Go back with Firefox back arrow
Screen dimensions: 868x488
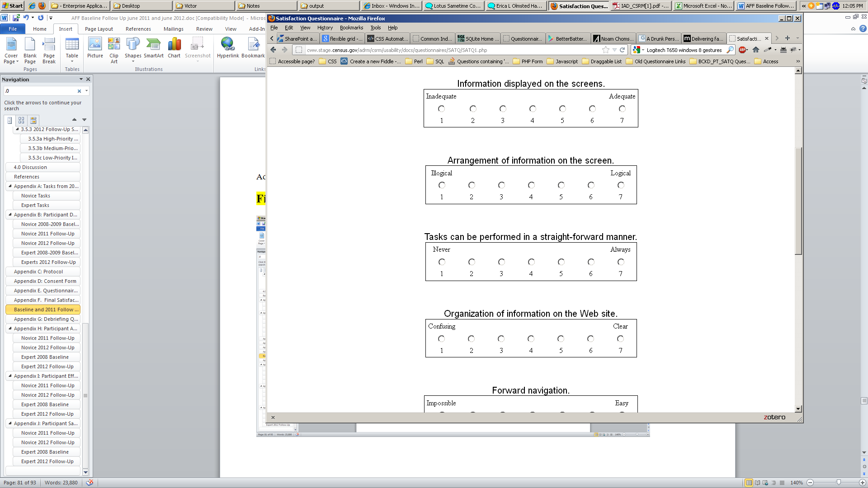tap(273, 50)
